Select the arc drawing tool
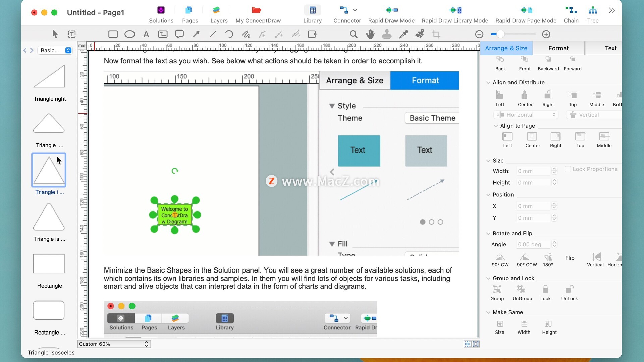Viewport: 644px width, 362px height. pos(229,34)
